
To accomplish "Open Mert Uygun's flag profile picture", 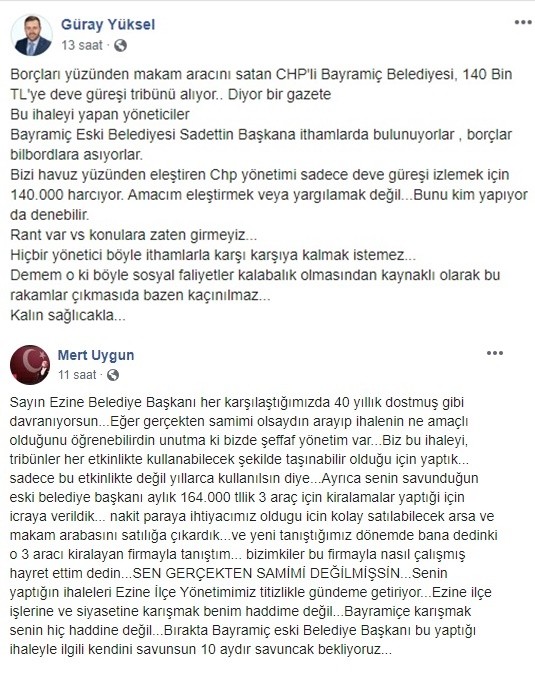I will [x=30, y=365].
